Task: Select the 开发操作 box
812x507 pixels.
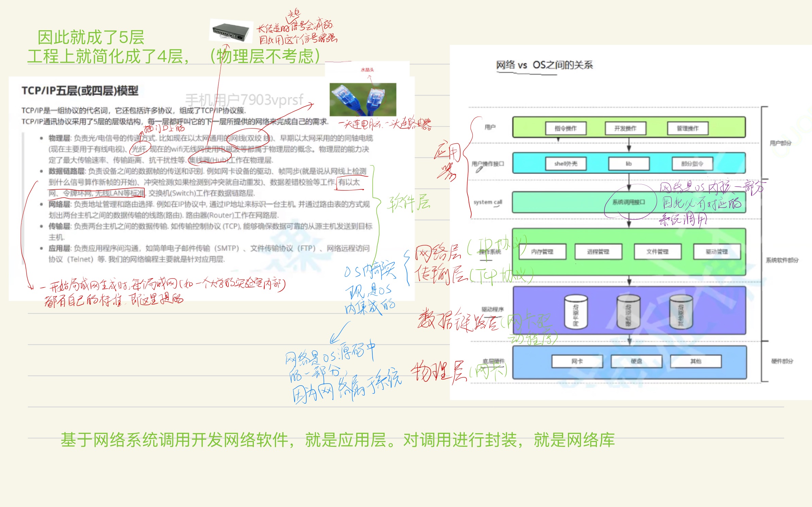Action: point(626,128)
